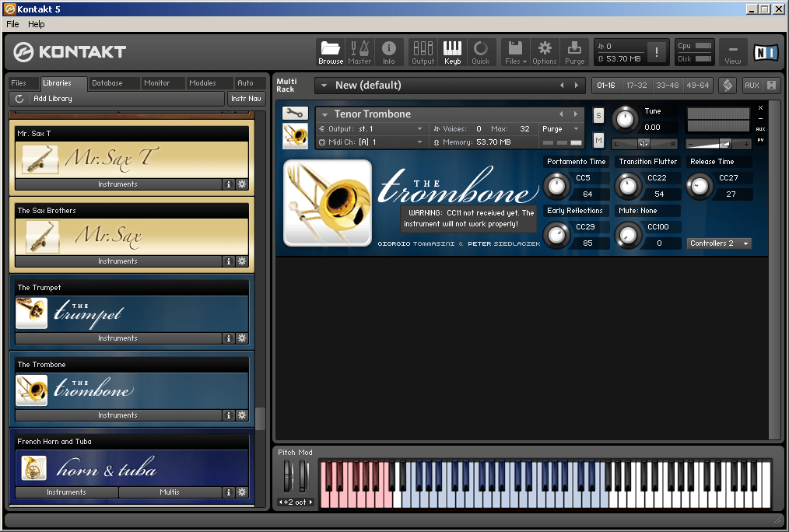Image resolution: width=789 pixels, height=532 pixels.
Task: Open the Output st. 1 dropdown
Action: click(x=419, y=129)
